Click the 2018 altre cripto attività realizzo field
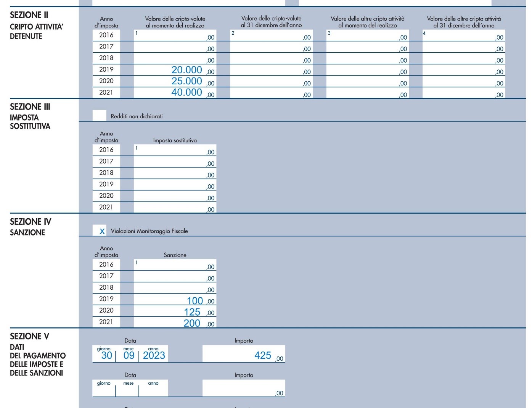The image size is (532, 408). pos(367,58)
